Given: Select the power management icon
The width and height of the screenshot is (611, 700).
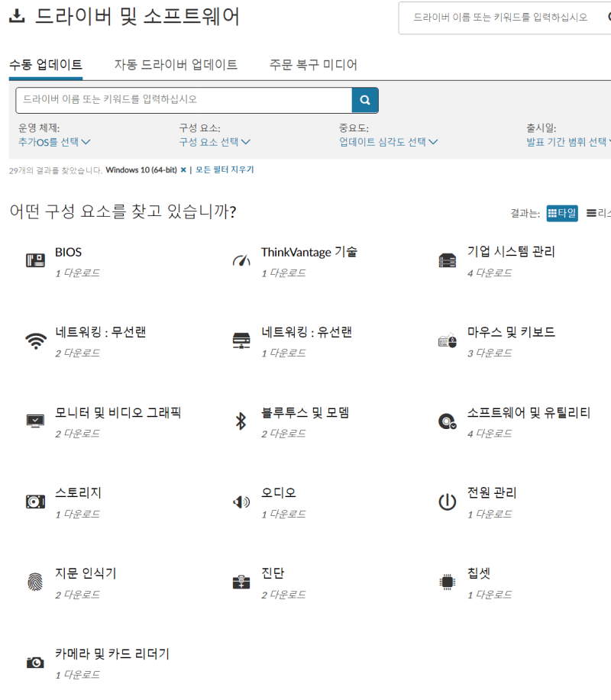Looking at the screenshot, I should [x=447, y=501].
